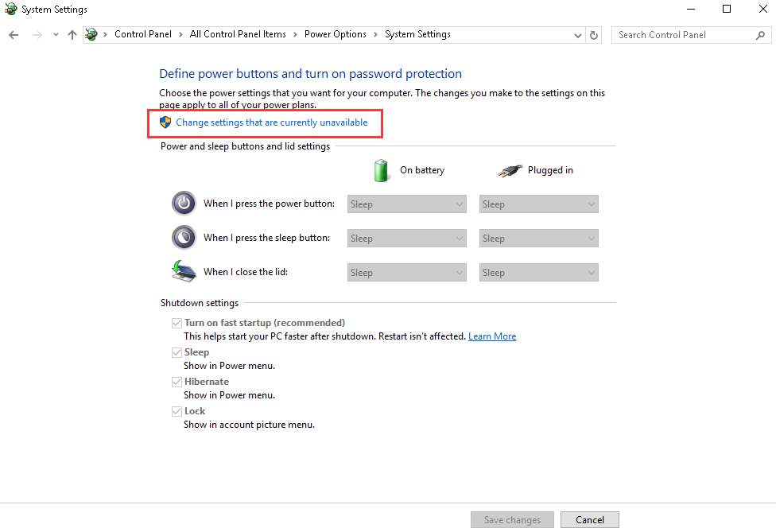Image resolution: width=776 pixels, height=532 pixels.
Task: Click the Cancel button
Action: point(589,519)
